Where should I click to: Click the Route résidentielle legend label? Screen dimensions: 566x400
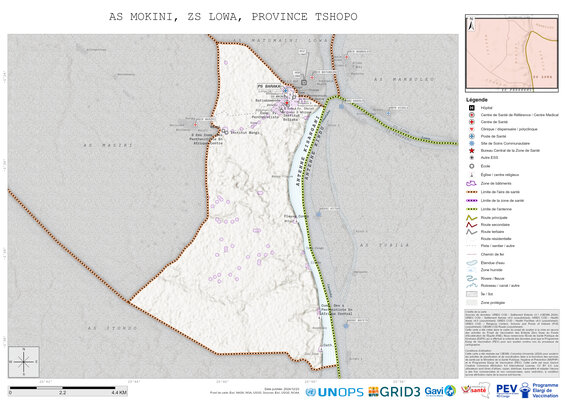pos(496,239)
